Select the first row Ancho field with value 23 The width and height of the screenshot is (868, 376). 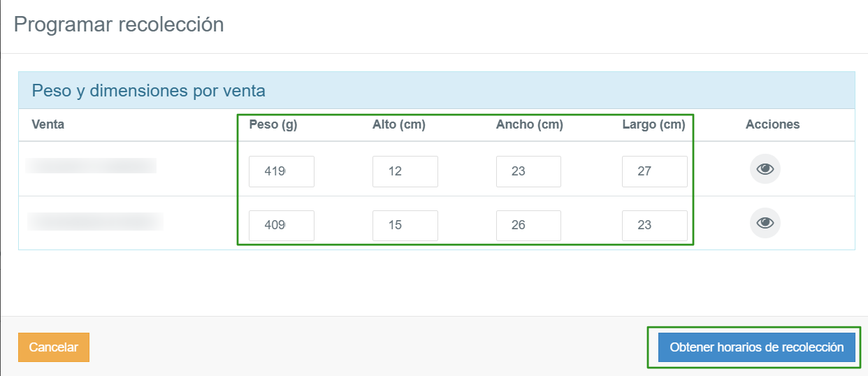[x=528, y=171]
